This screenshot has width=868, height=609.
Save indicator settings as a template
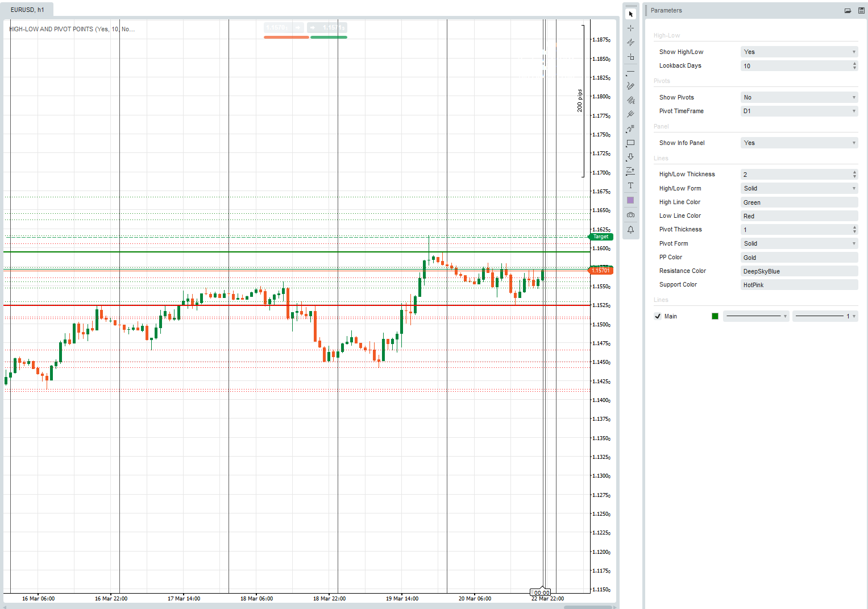tap(862, 10)
